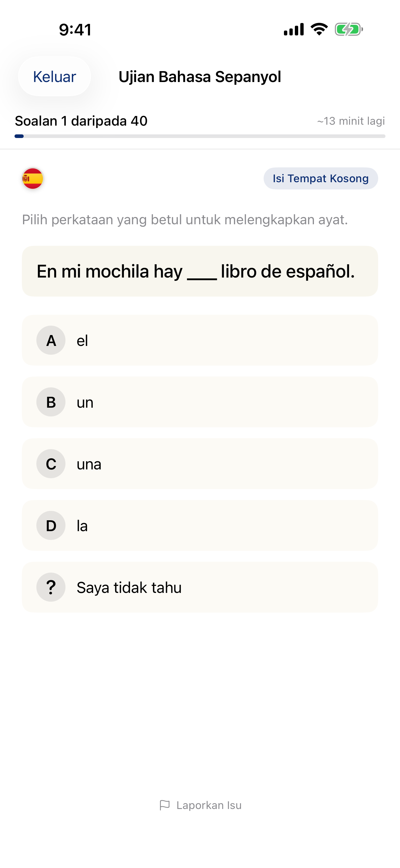Tap the Spain flag icon
400x868 pixels.
tap(33, 178)
